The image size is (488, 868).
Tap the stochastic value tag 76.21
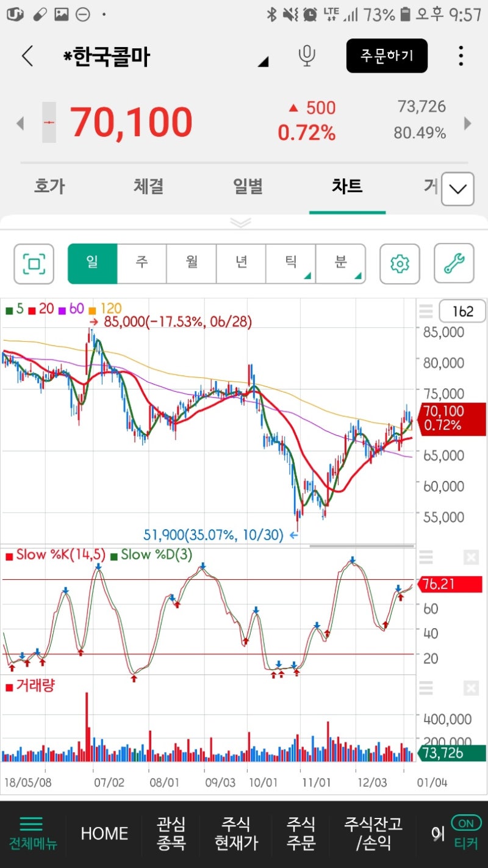[450, 585]
